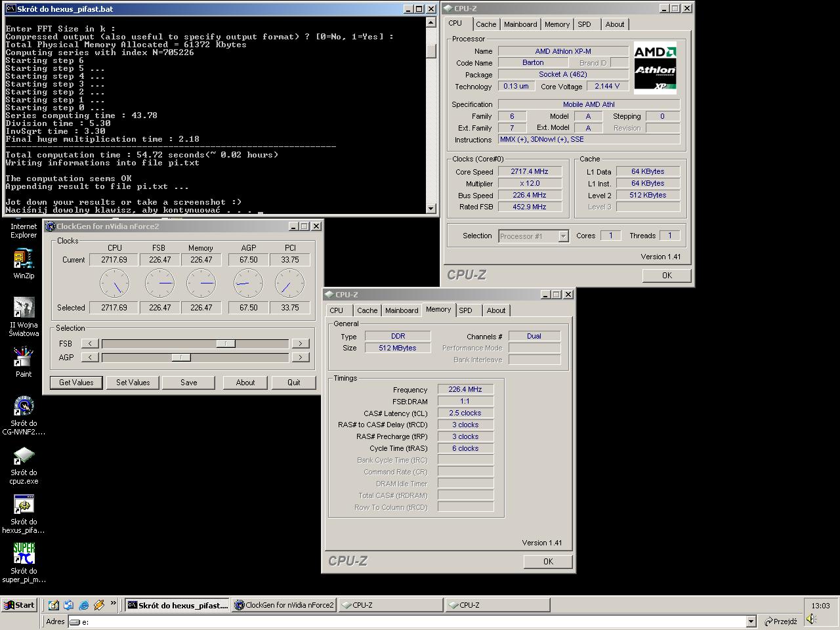Click the CPU clock dial in ClockGen
840x630 pixels.
pyautogui.click(x=114, y=283)
